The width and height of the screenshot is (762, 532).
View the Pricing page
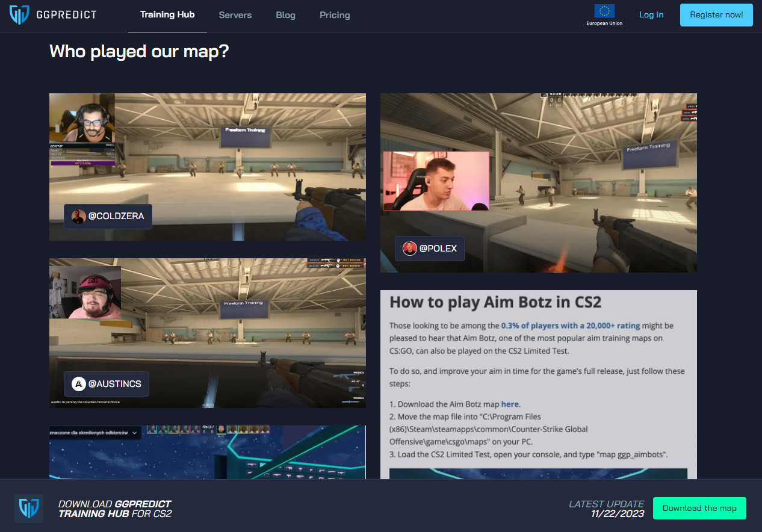(335, 15)
